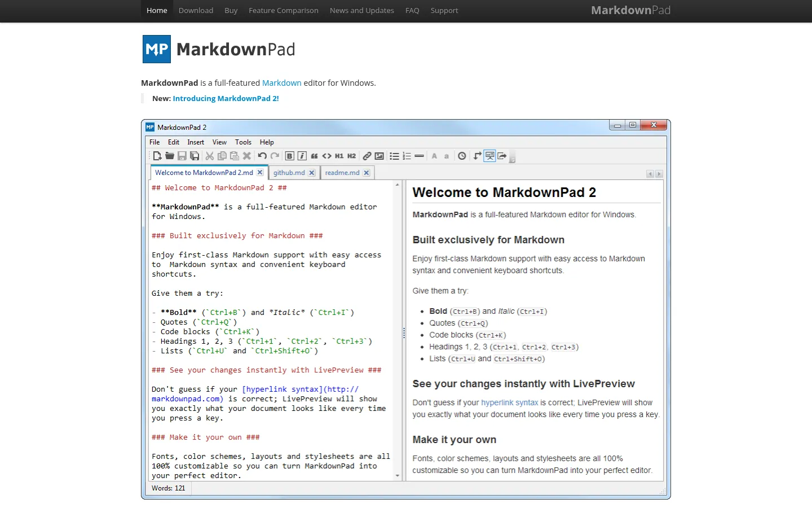Insert image using the picture icon

click(379, 156)
